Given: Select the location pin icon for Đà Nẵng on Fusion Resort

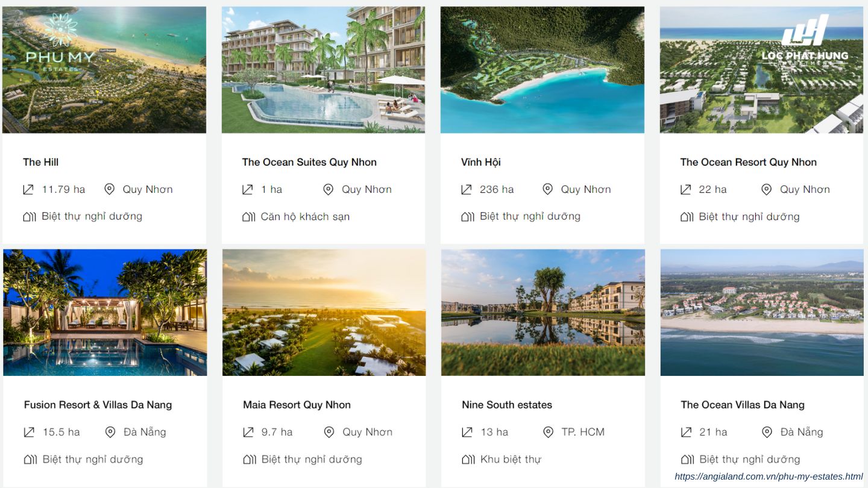Looking at the screenshot, I should click(x=110, y=431).
